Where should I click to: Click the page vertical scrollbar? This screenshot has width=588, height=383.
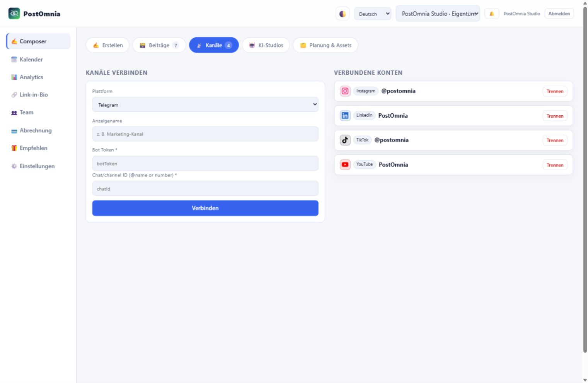pos(585,180)
